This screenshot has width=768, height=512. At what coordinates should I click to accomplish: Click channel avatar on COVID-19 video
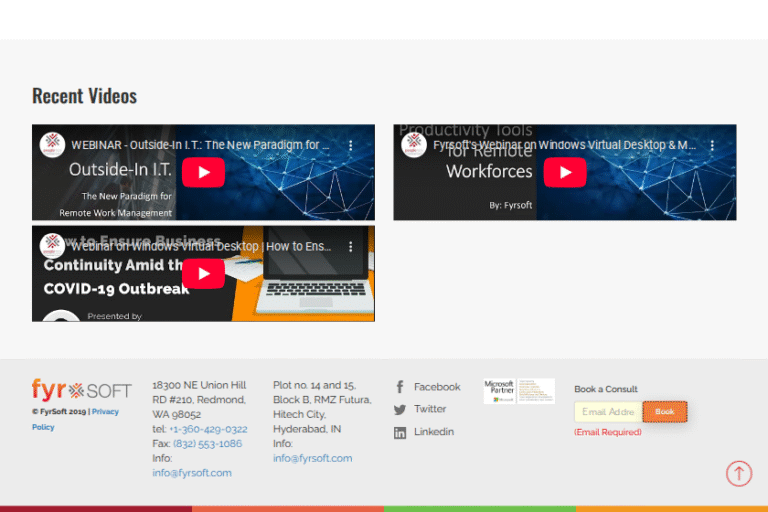pyautogui.click(x=52, y=246)
